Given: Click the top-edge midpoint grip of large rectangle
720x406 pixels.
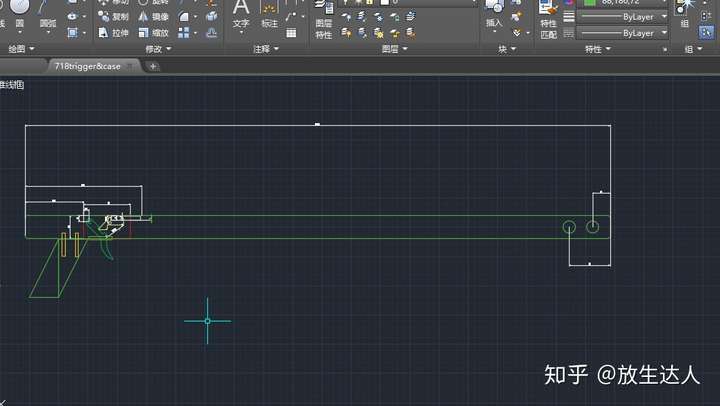Looking at the screenshot, I should point(317,124).
